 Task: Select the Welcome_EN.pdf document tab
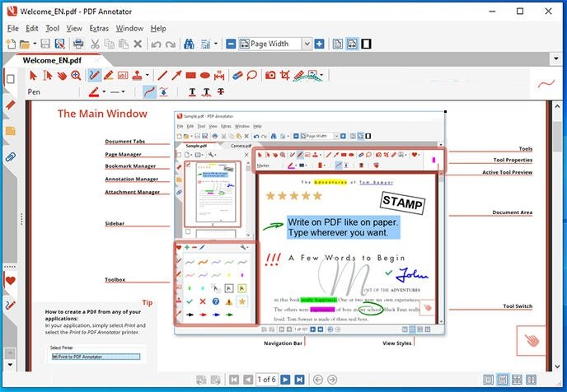[52, 60]
